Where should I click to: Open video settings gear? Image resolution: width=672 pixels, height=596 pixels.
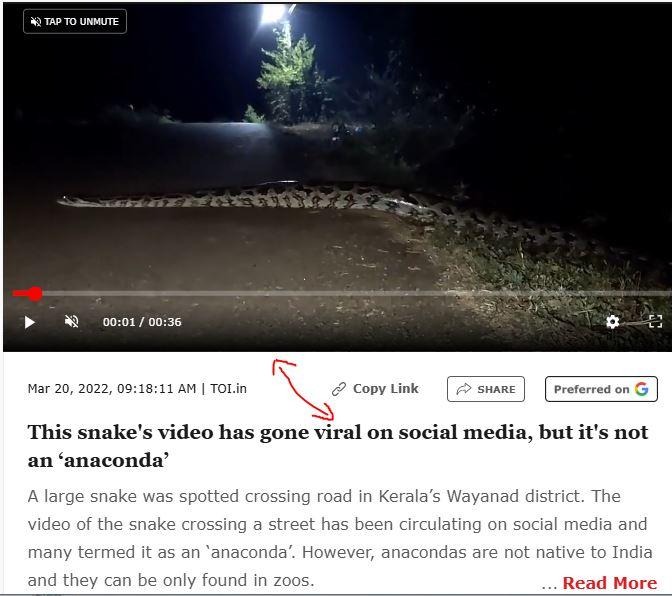[x=612, y=321]
